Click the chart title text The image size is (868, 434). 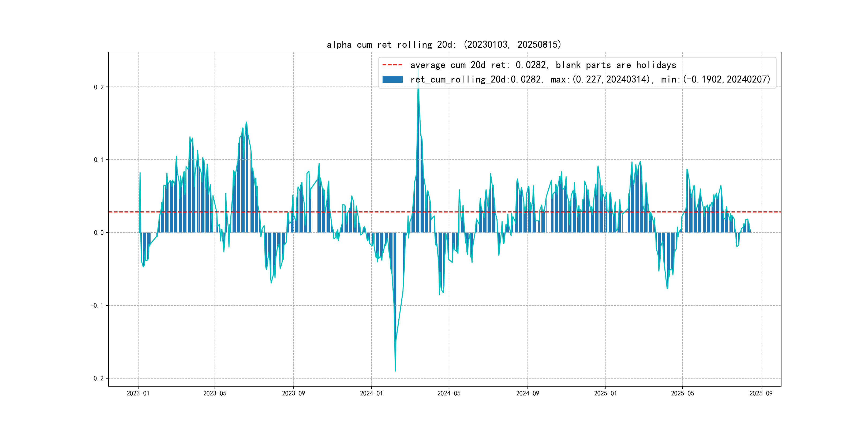click(444, 44)
